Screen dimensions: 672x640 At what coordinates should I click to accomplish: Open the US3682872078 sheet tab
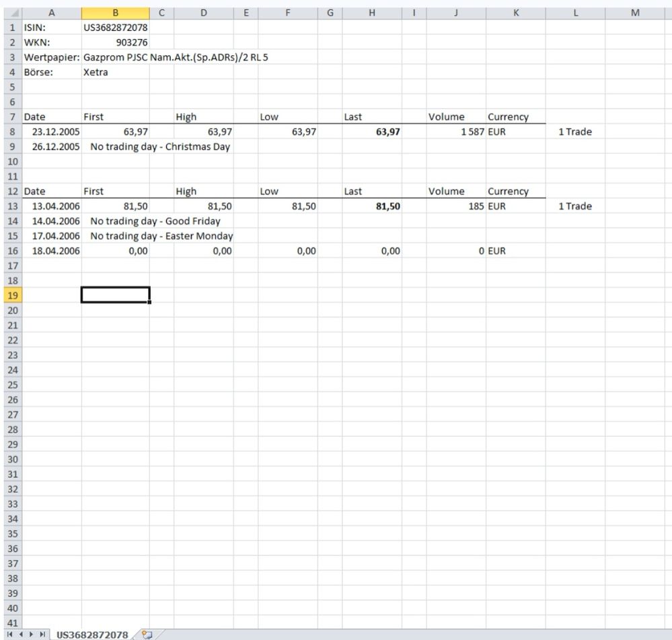tap(91, 635)
